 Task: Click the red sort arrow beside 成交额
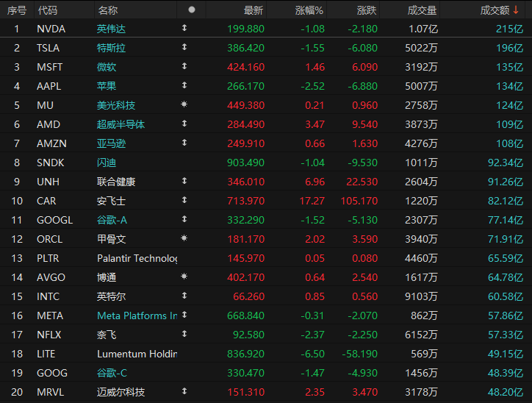pyautogui.click(x=516, y=10)
